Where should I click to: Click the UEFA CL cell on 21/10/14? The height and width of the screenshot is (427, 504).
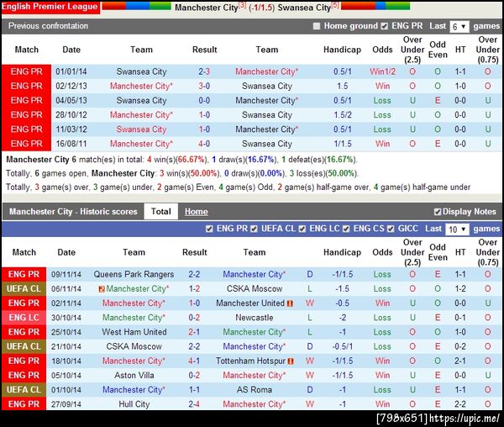click(24, 346)
